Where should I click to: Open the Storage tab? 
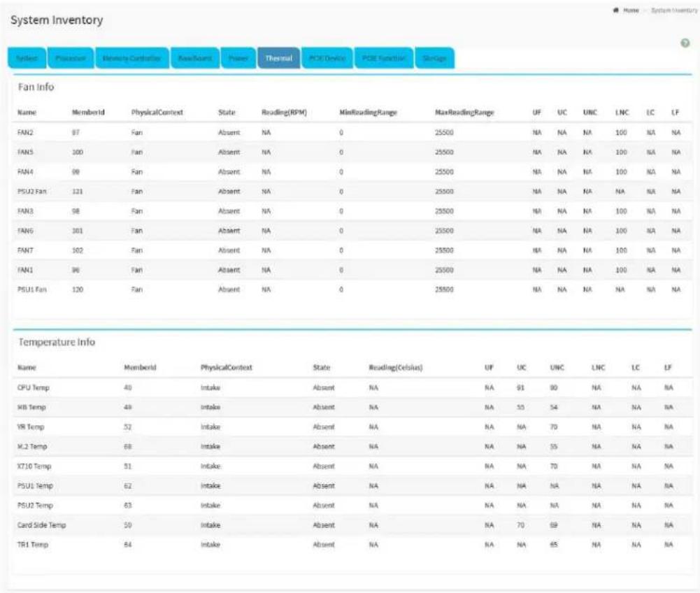tap(434, 58)
